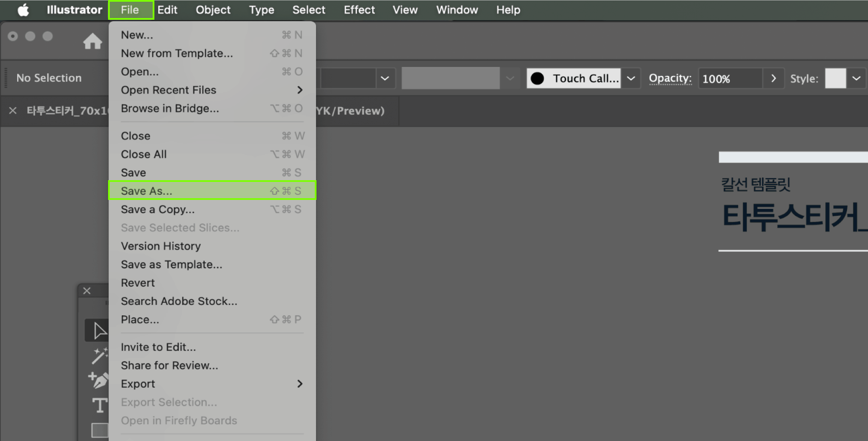Select the Selection arrow tool
Image resolution: width=868 pixels, height=441 pixels.
pos(99,331)
